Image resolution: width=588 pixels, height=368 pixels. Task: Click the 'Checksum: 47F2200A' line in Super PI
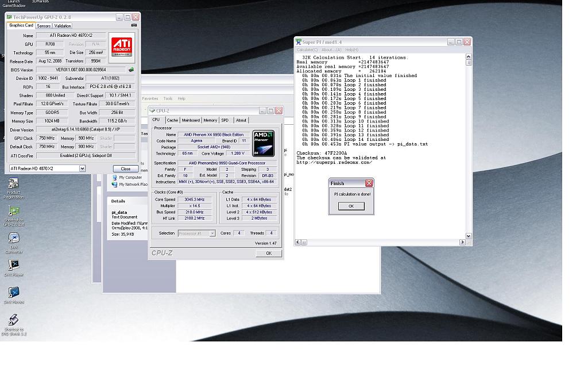point(322,153)
